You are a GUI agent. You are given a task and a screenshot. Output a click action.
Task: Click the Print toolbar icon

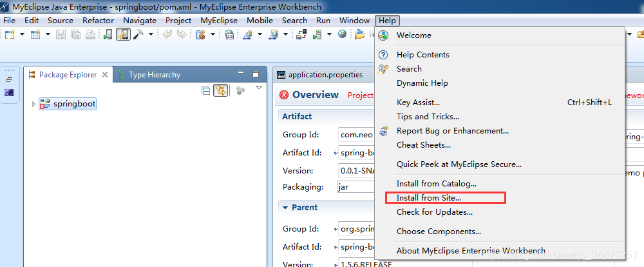click(90, 35)
